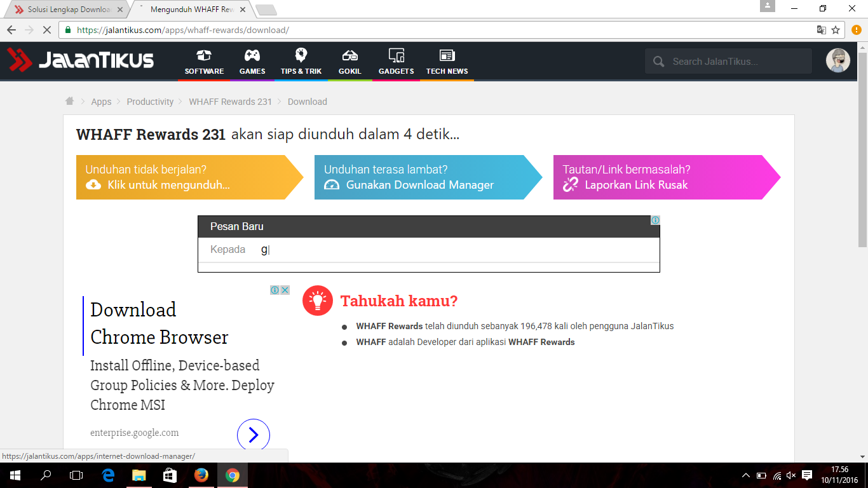Viewport: 868px width, 488px height.
Task: Click the search magnifier icon
Action: [x=658, y=62]
